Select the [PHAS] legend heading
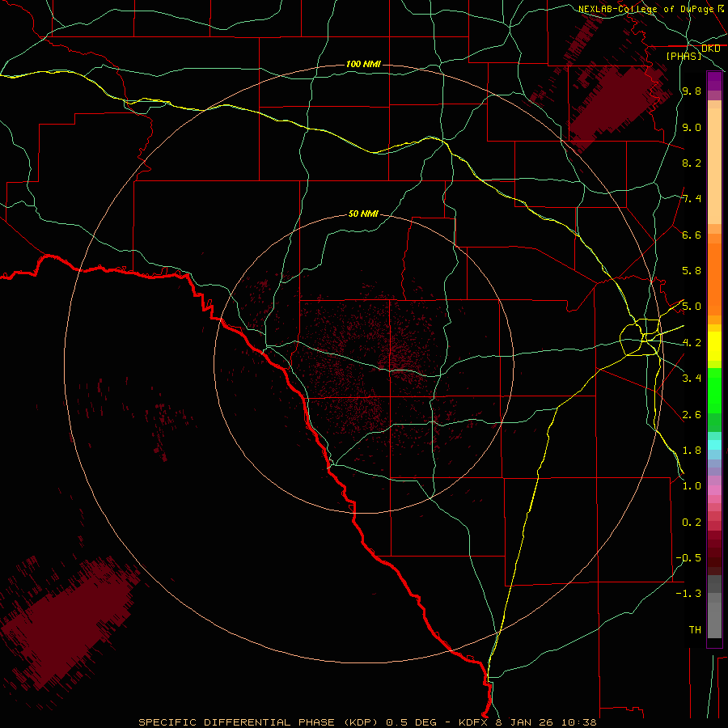 (x=684, y=57)
